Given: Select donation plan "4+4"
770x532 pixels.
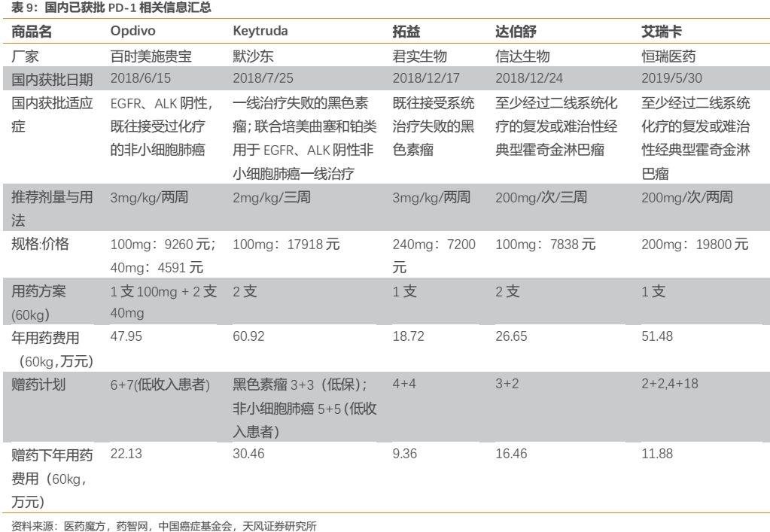Looking at the screenshot, I should point(404,383).
